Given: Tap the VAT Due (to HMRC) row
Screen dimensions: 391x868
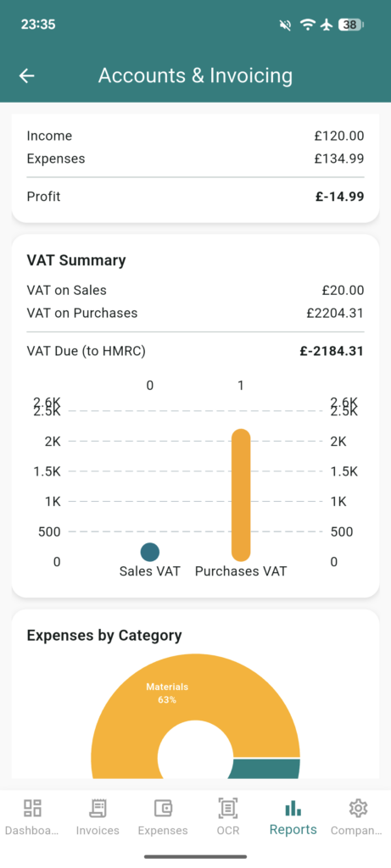Looking at the screenshot, I should tap(195, 351).
